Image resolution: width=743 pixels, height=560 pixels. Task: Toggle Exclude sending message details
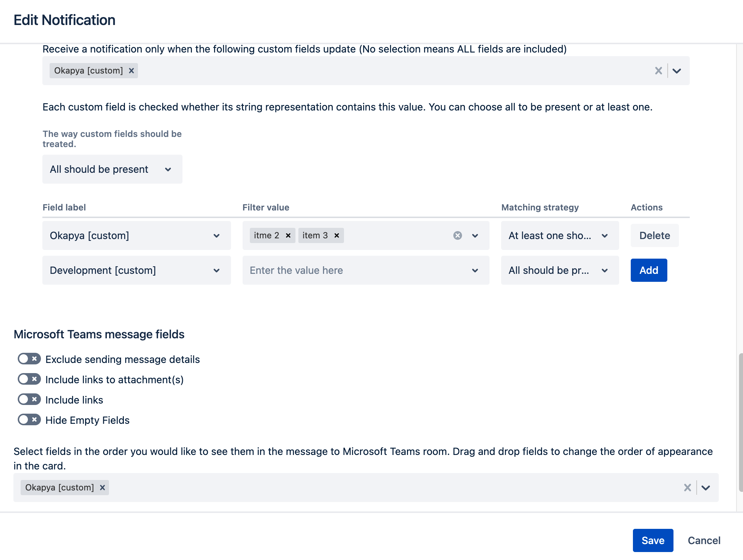(x=29, y=359)
